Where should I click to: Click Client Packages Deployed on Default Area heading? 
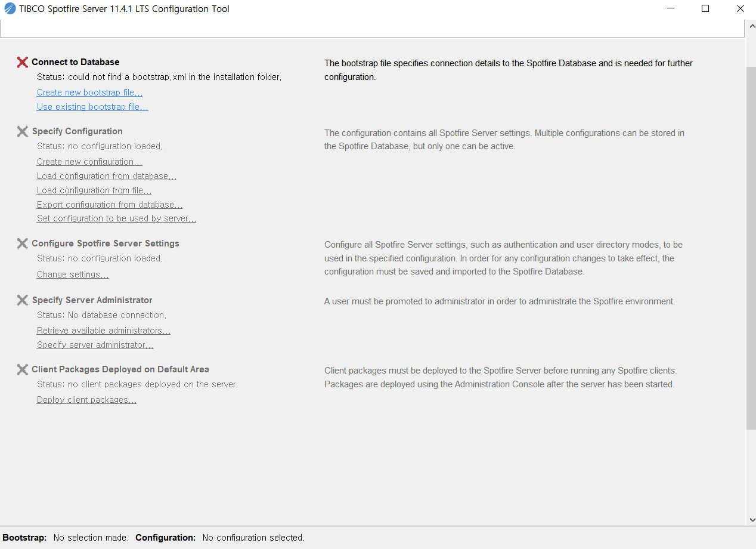[x=120, y=369]
